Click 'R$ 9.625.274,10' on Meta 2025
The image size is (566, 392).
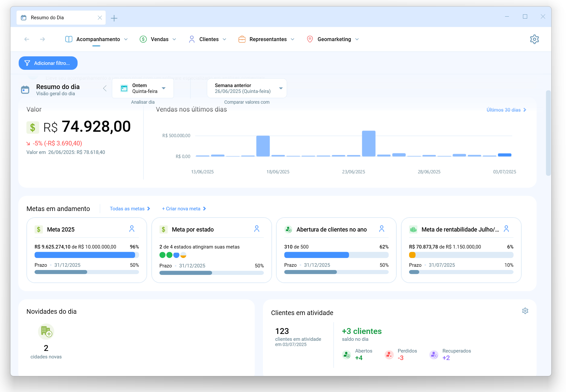point(53,247)
